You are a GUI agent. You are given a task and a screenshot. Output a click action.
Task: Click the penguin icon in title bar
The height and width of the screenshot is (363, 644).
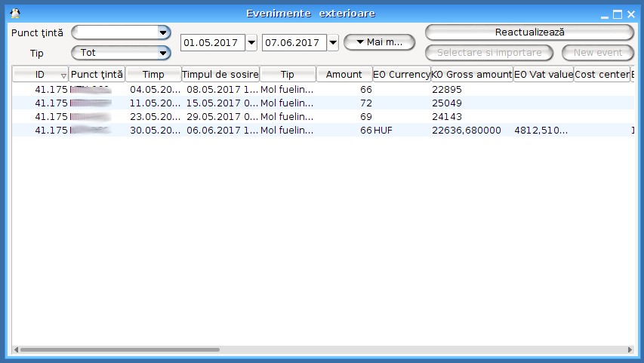coord(14,14)
